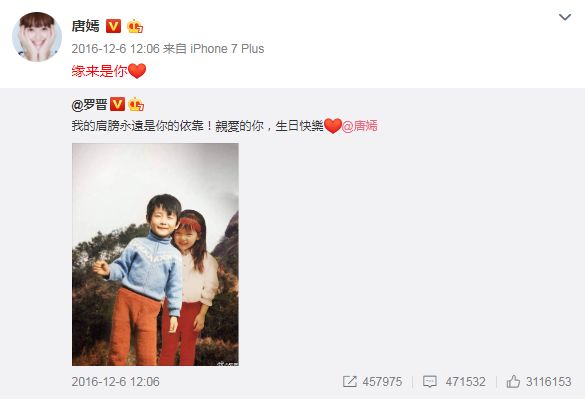Viewport: 585px width, 400px height.
Task: Open the post options chevron menu
Action: coord(564,17)
